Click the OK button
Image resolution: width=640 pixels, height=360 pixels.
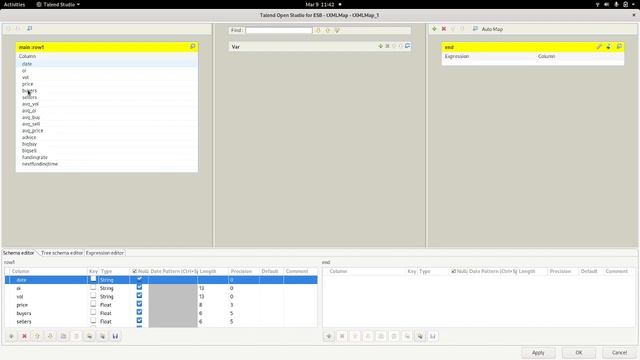[579, 352]
